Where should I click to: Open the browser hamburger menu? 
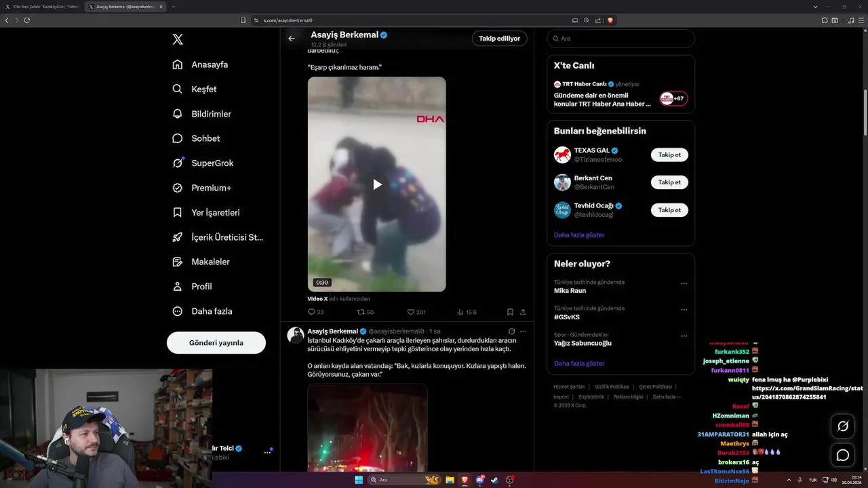pos(861,20)
